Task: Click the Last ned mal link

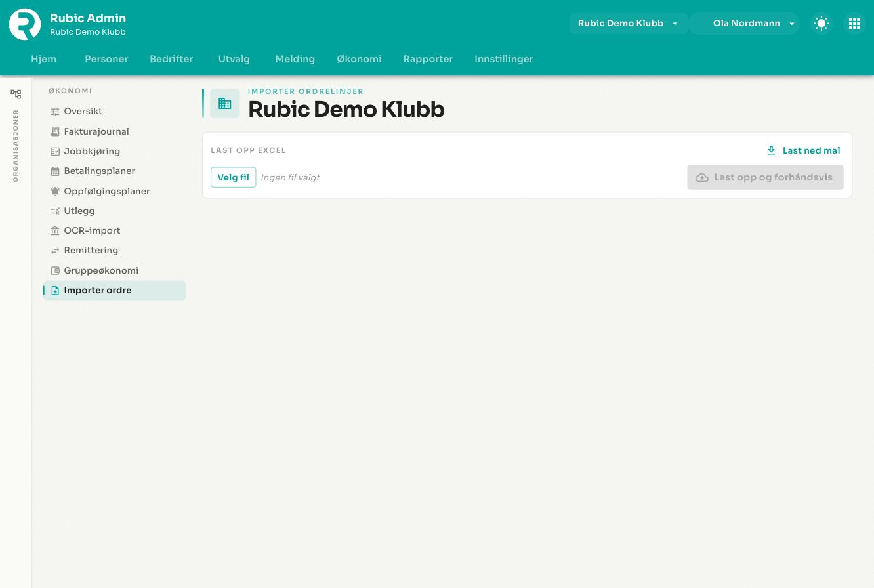Action: (804, 150)
